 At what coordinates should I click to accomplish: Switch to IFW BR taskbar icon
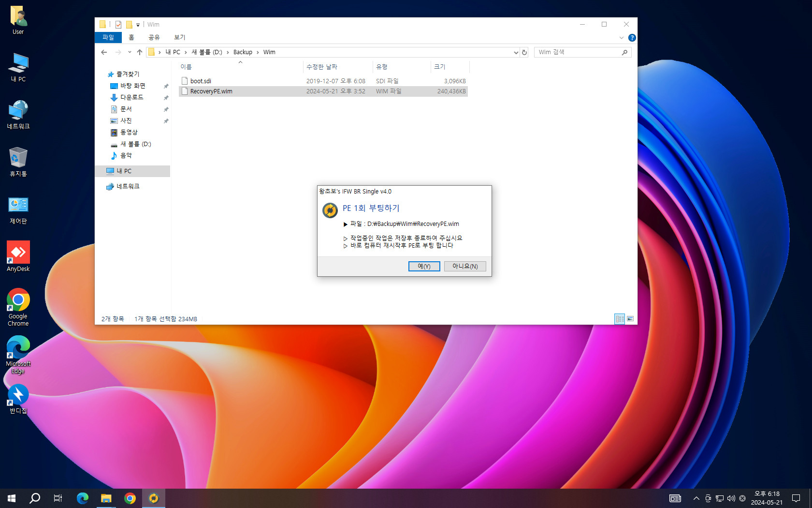[x=154, y=498]
